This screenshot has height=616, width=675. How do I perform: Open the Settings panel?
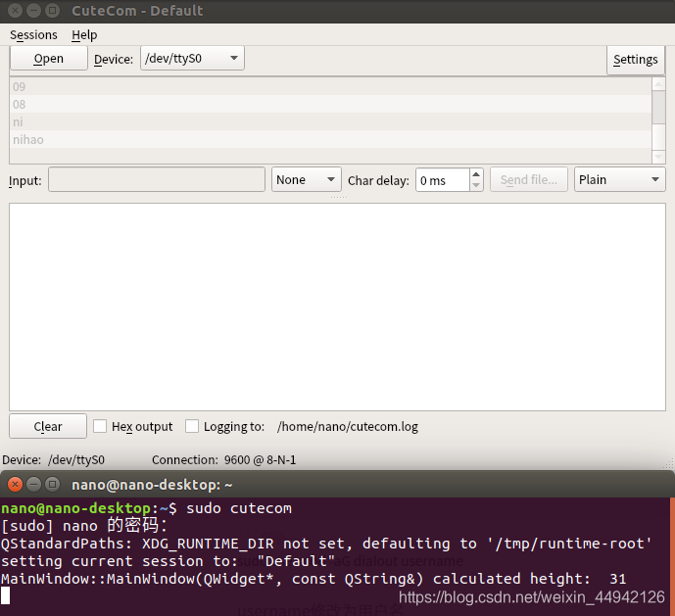pos(636,60)
